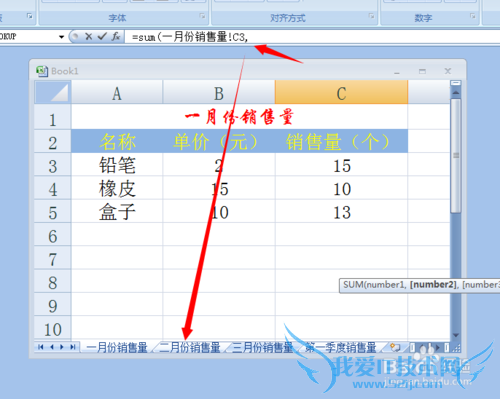
Task: Select sales cell with value 13
Action: [341, 211]
